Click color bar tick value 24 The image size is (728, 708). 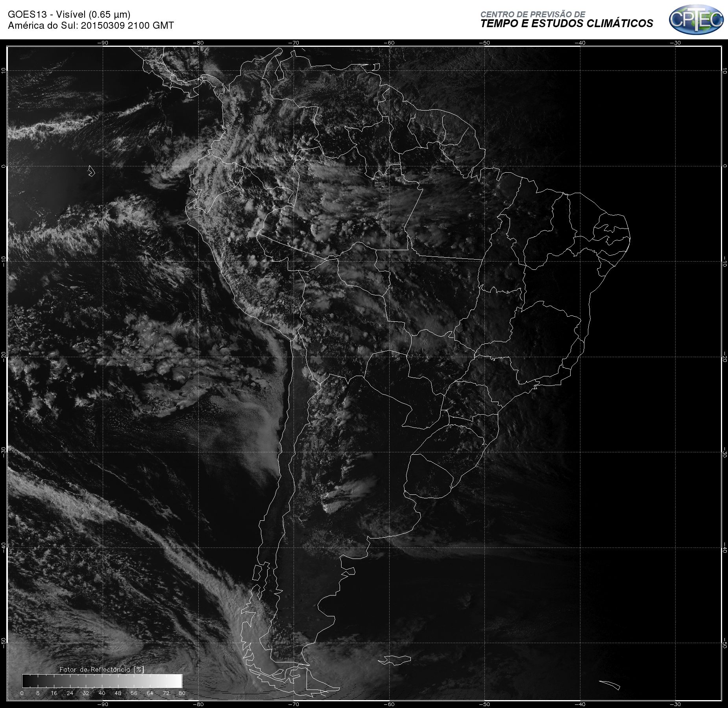(x=70, y=693)
